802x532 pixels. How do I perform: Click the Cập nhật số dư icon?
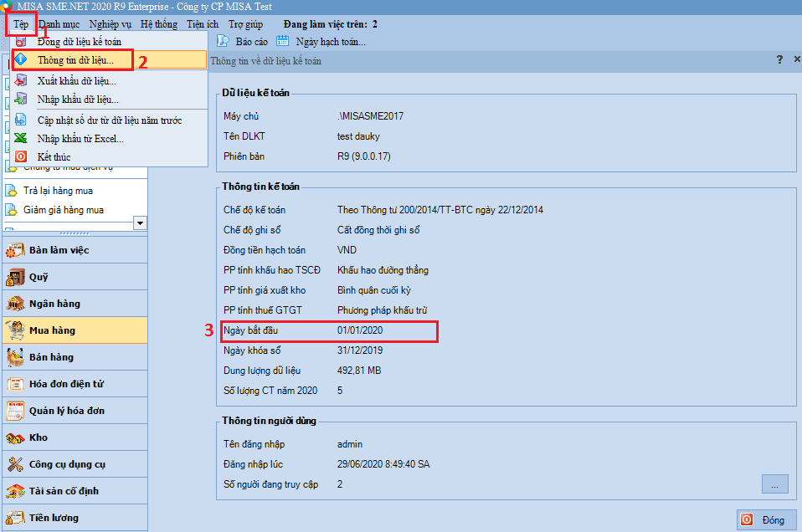(x=21, y=120)
